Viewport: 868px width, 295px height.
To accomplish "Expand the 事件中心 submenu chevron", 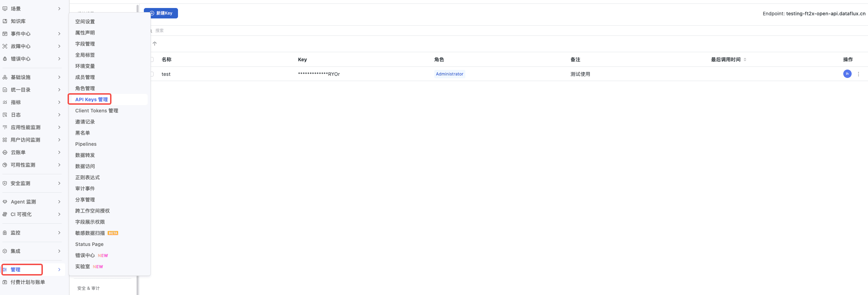I will tap(59, 34).
